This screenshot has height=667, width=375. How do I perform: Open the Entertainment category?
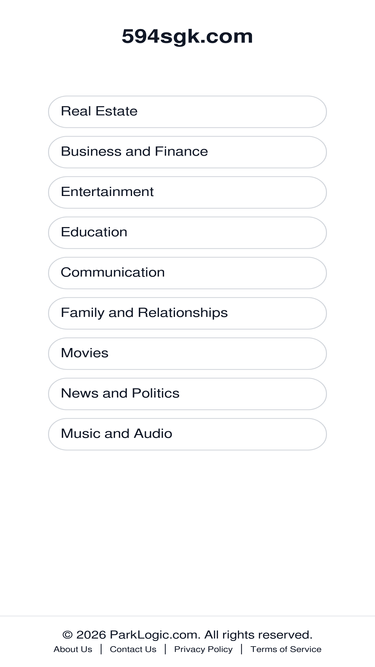coord(187,192)
